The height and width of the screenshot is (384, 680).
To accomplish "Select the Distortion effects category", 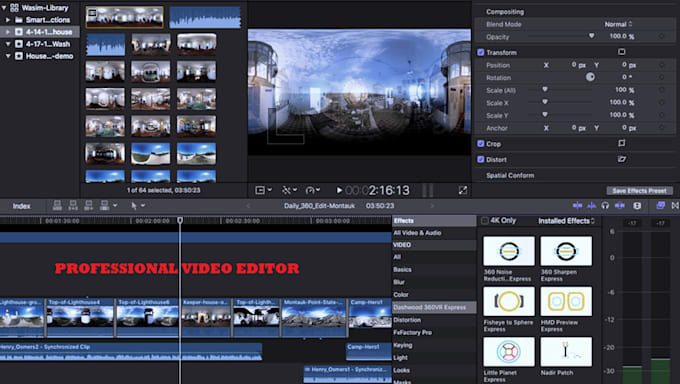I will click(434, 320).
